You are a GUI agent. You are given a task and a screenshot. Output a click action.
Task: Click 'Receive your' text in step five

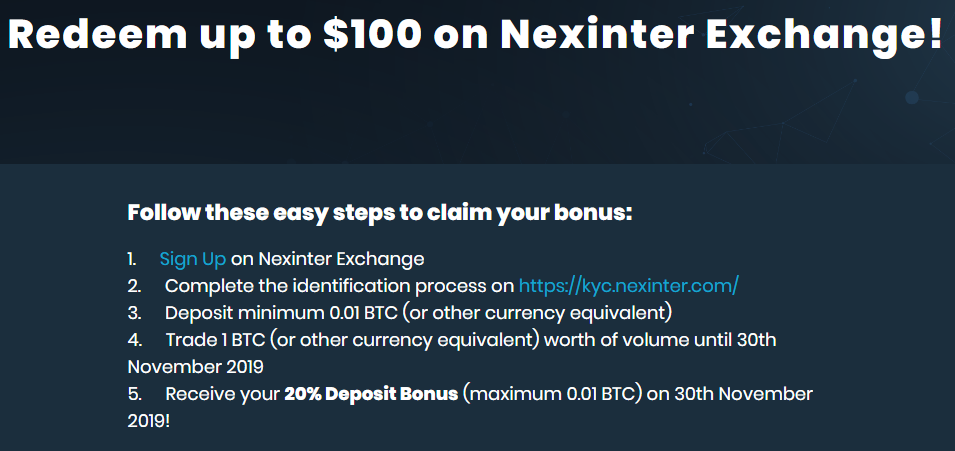[x=222, y=394]
